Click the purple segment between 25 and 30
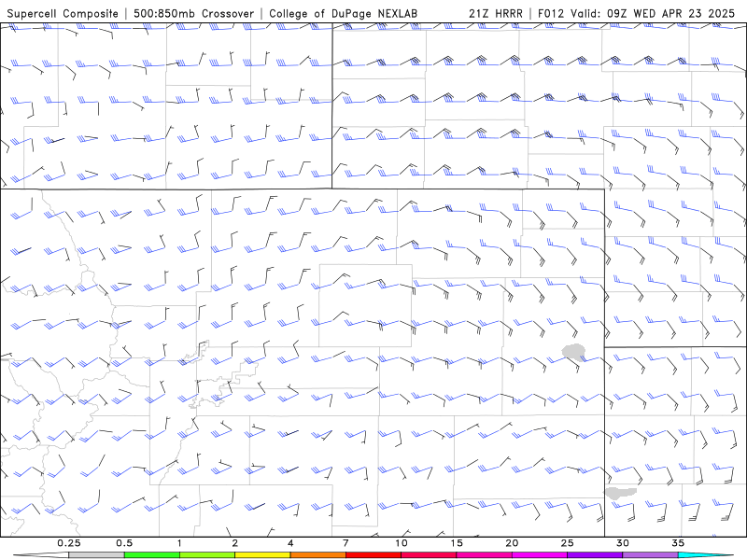 click(595, 555)
